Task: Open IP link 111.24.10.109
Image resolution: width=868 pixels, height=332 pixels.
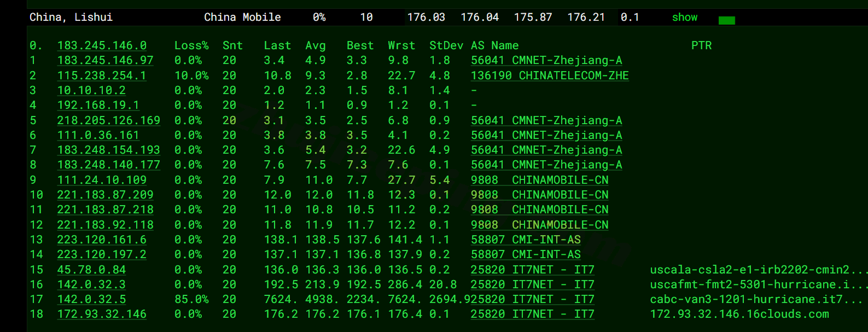Action: point(102,180)
